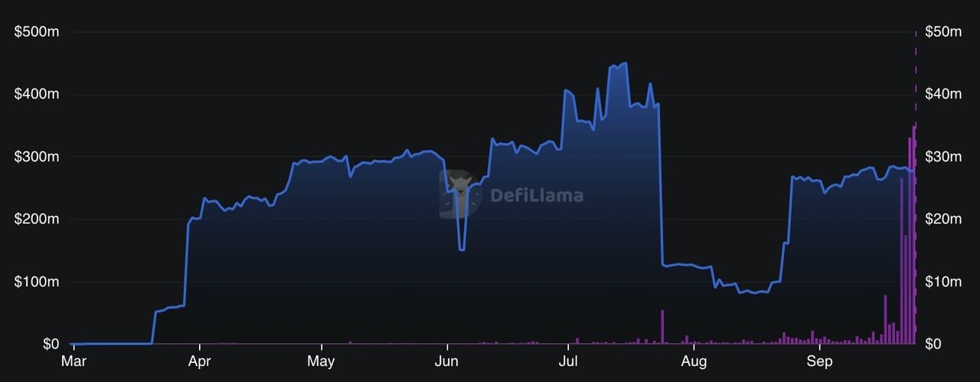
Task: Click the Jun x-axis label
Action: [x=447, y=360]
